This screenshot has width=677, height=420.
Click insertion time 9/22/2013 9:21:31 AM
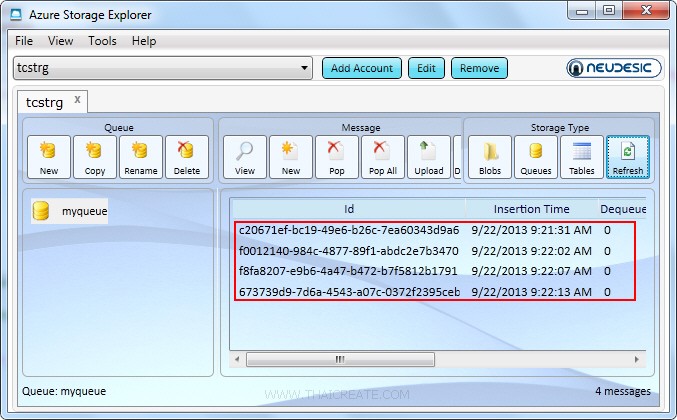click(x=531, y=230)
